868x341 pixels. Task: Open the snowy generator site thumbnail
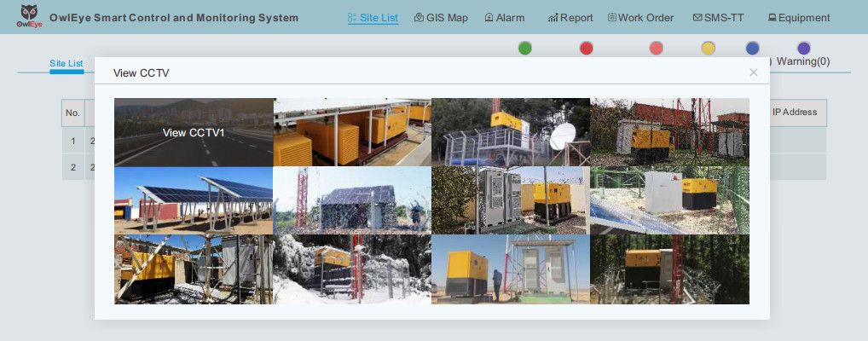point(352,269)
